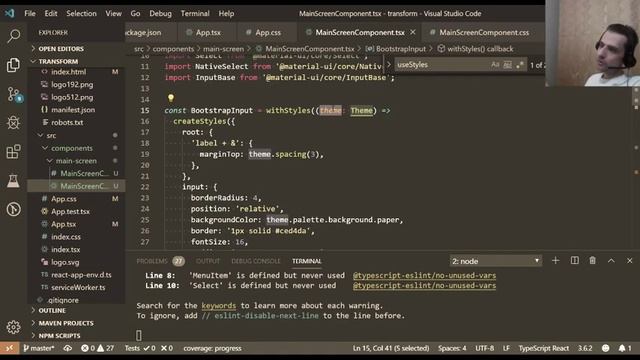Open the File menu

pyautogui.click(x=30, y=13)
